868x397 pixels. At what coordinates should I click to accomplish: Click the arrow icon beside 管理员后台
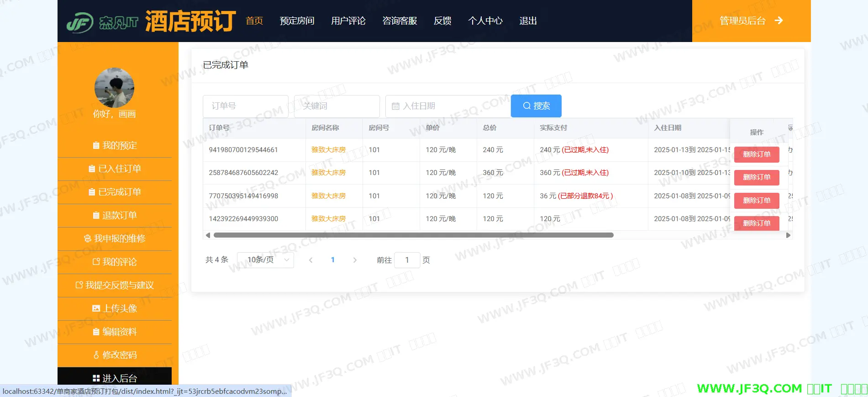point(779,21)
